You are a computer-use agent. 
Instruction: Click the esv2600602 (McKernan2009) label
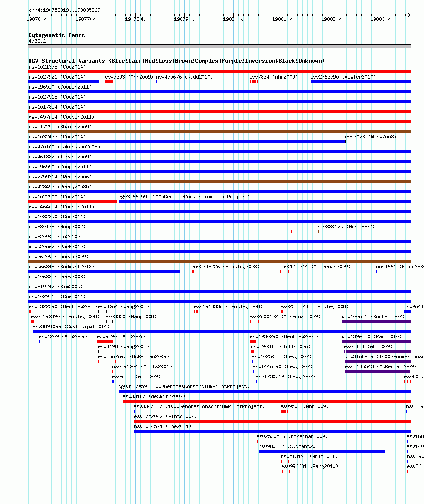[285, 316]
